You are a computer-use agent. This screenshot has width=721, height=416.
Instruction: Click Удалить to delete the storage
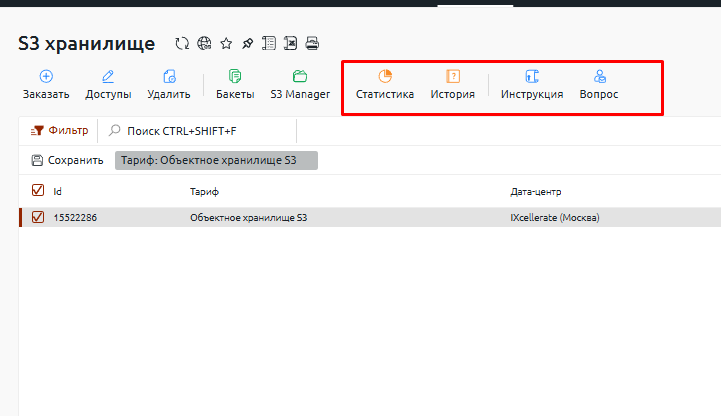click(x=169, y=85)
